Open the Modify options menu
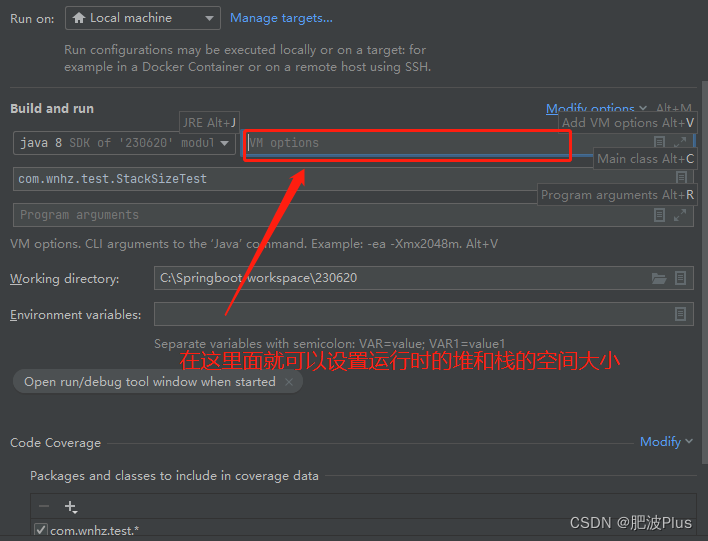 596,108
